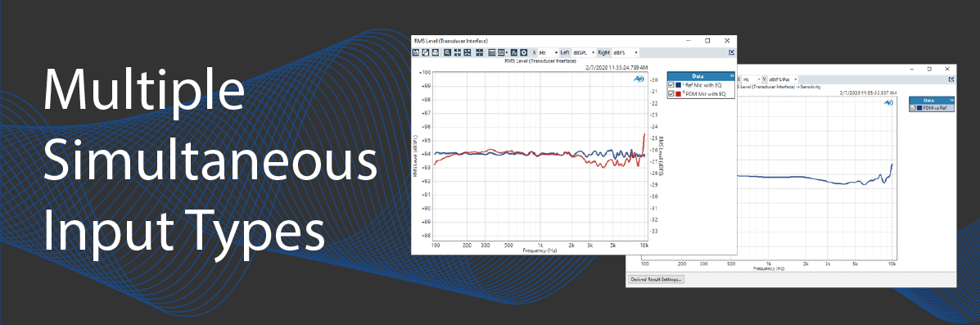The height and width of the screenshot is (325, 980).
Task: Toggle the PDM vs Ref trace checkbox
Action: pos(914,108)
